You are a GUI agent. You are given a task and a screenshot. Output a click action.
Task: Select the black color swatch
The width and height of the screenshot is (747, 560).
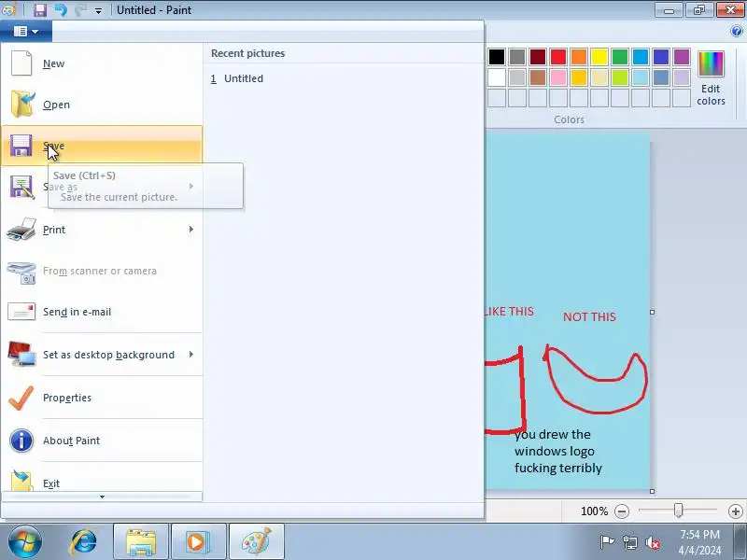coord(497,57)
